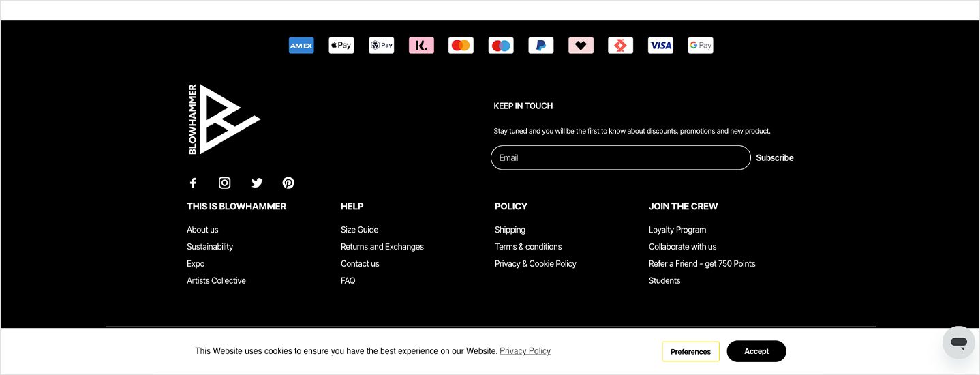This screenshot has width=980, height=375.
Task: Click the Visa payment icon
Action: coord(660,46)
